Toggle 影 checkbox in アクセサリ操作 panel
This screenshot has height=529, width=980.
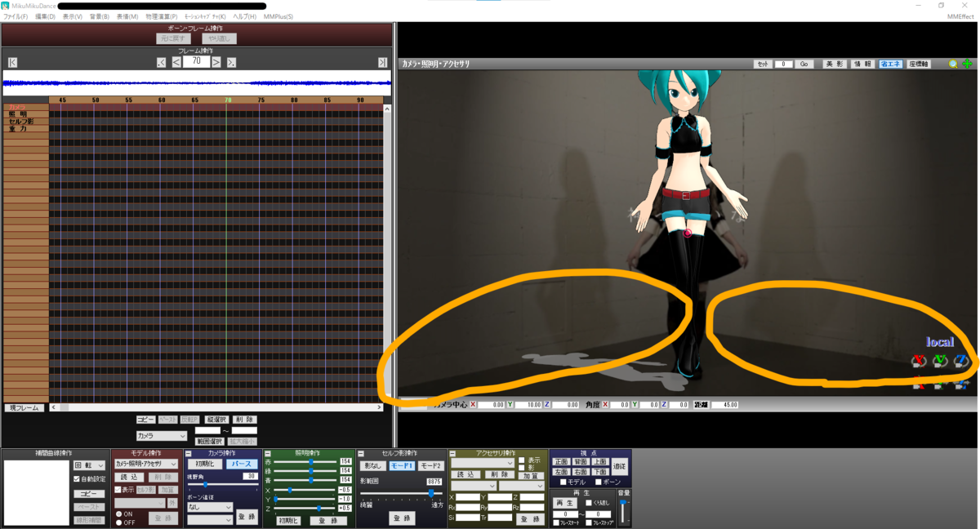pos(522,468)
